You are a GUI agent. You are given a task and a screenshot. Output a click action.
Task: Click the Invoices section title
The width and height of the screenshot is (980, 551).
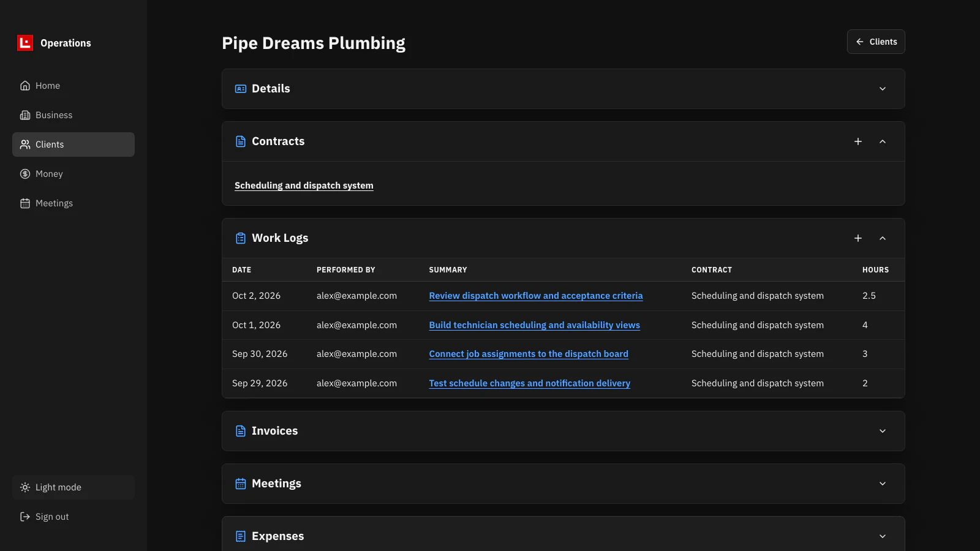tap(274, 431)
